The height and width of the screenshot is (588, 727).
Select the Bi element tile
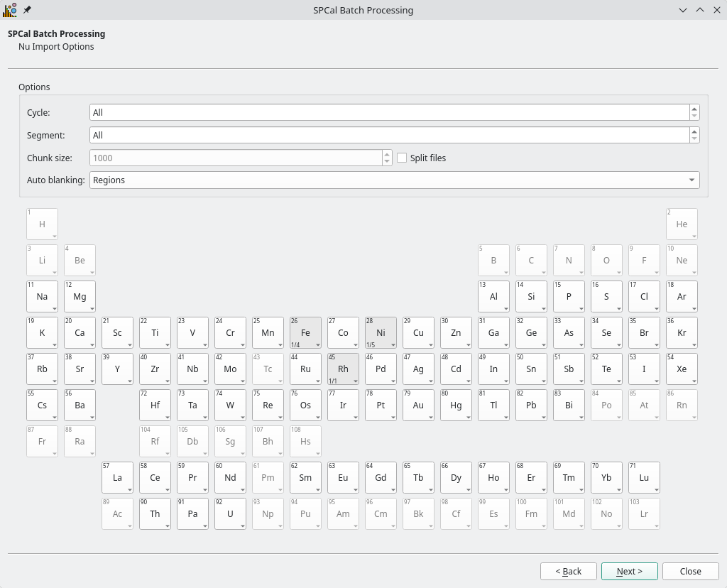(x=569, y=405)
